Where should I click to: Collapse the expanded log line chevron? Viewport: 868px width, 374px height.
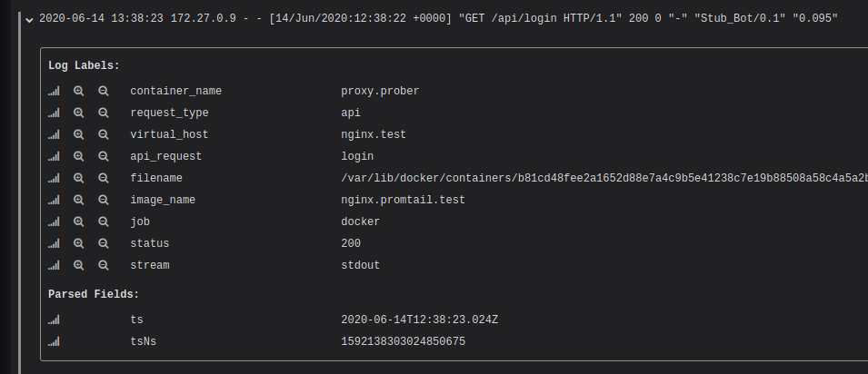[29, 19]
